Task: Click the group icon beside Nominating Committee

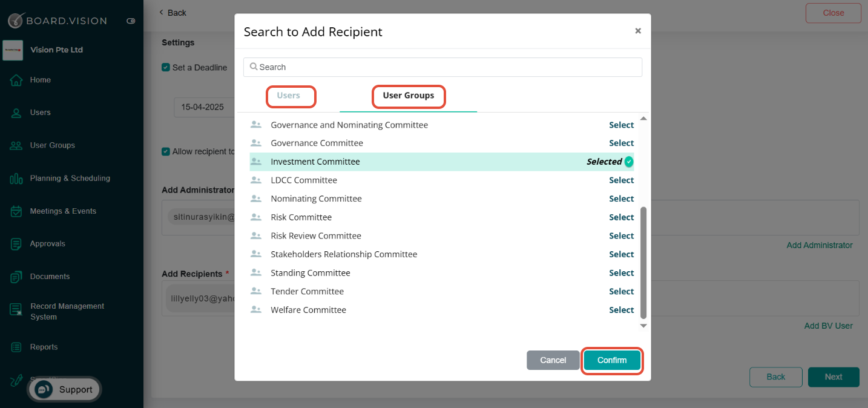Action: (x=256, y=199)
